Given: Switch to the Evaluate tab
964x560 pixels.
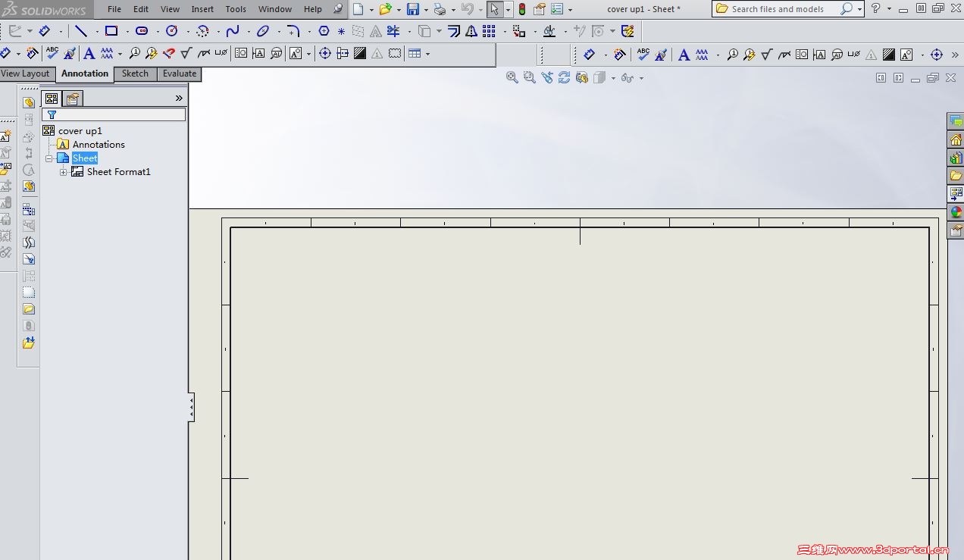Looking at the screenshot, I should [180, 74].
